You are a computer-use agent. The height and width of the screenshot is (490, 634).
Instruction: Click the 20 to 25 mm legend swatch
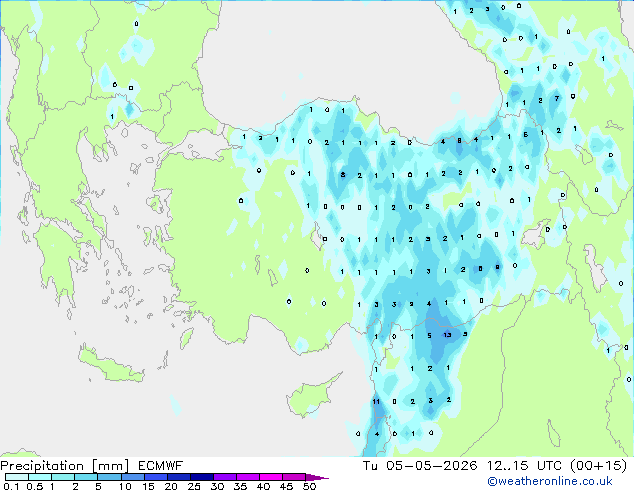178,477
